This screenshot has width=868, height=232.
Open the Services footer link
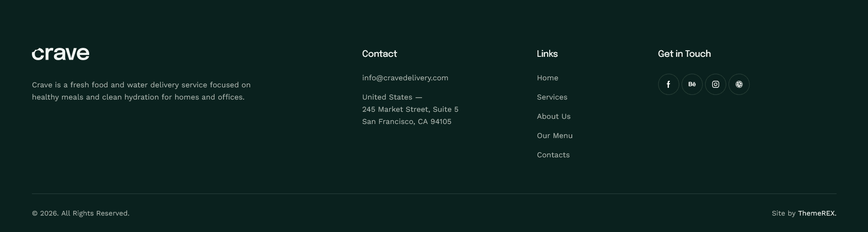tap(552, 97)
